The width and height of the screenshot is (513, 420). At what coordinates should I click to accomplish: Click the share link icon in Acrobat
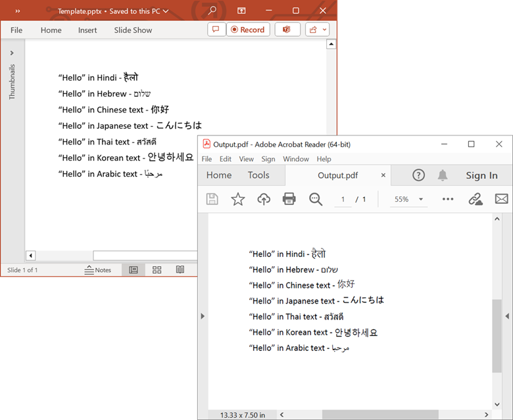coord(476,199)
